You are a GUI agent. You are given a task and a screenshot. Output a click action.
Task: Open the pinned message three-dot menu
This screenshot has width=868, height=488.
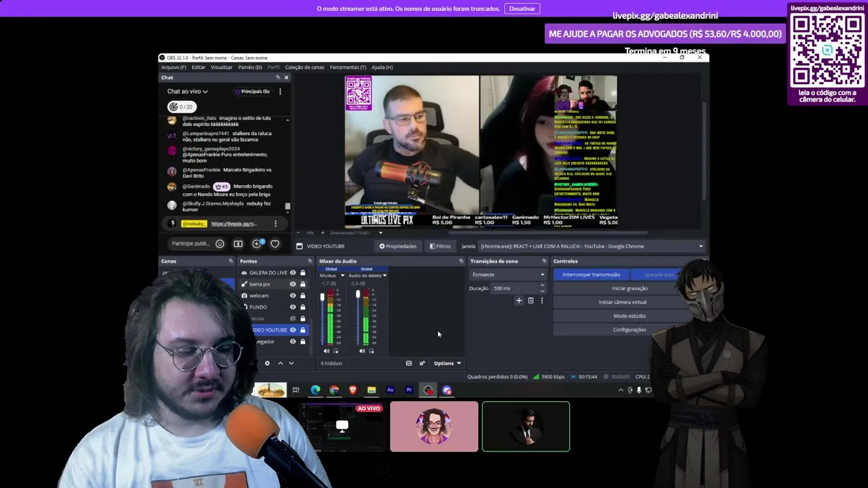coord(275,224)
